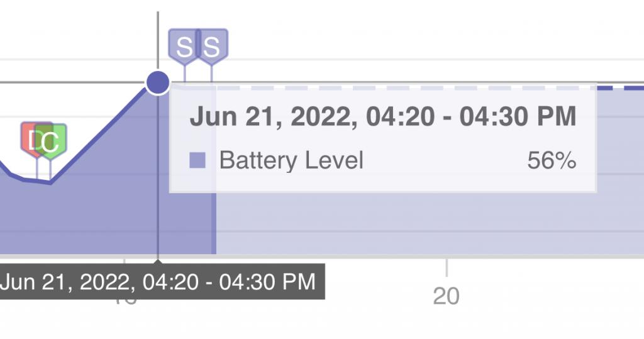Click the first purple S marker flag
Screen dimensions: 644x339
pyautogui.click(x=184, y=46)
